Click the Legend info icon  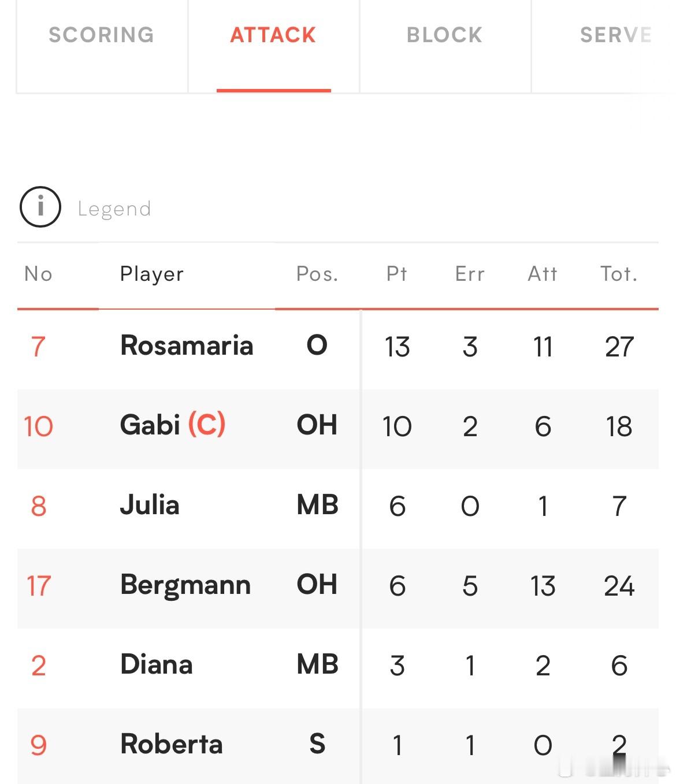click(x=40, y=207)
